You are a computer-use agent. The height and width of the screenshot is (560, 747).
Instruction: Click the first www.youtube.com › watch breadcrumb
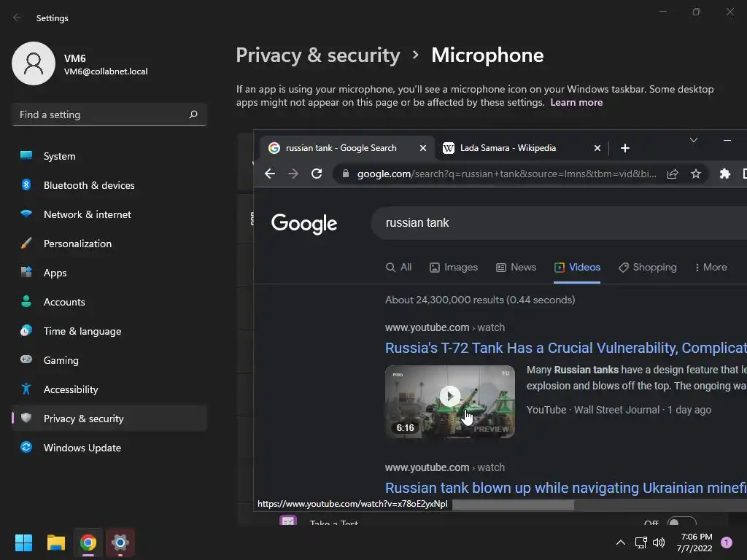(444, 327)
